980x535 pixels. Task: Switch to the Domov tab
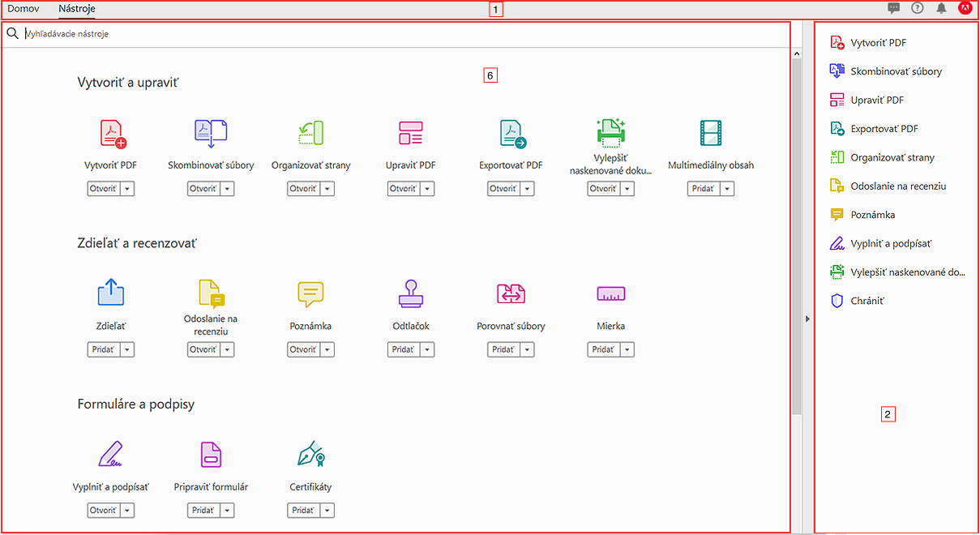[x=23, y=8]
